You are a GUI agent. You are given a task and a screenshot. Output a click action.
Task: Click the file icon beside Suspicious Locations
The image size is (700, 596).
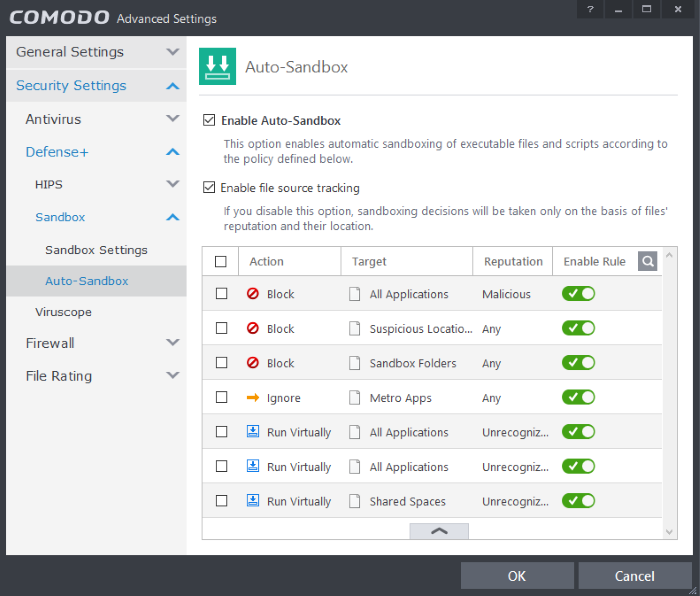[x=354, y=329]
